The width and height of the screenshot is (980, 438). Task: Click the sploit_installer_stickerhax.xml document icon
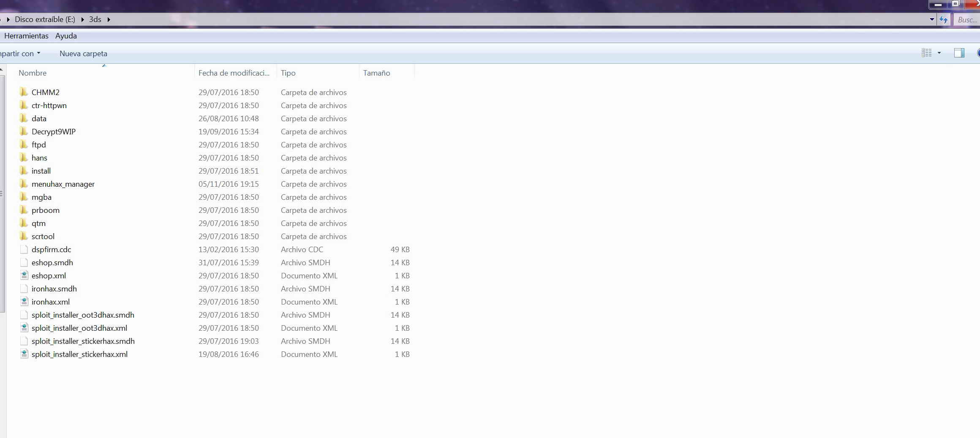coord(24,354)
